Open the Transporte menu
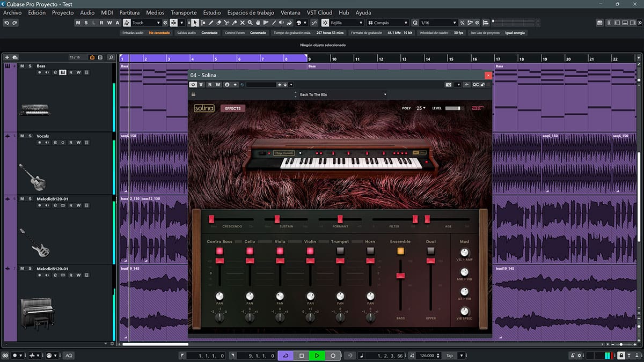Screen dimensions: 644x362 coord(184,12)
